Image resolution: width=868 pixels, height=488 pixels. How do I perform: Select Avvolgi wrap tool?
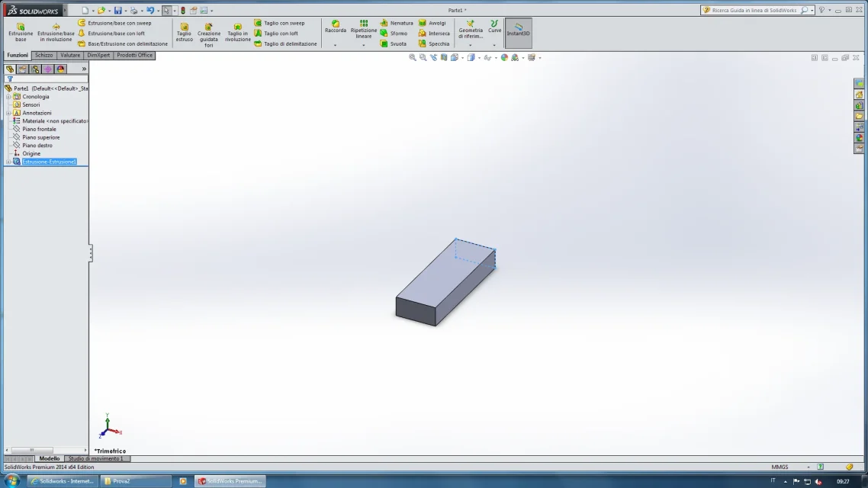432,23
